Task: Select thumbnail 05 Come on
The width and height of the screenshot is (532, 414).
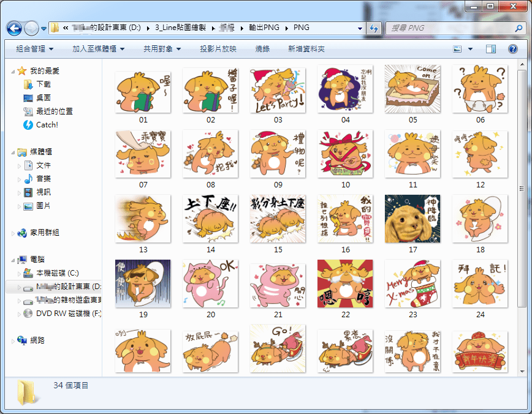Action: point(412,89)
